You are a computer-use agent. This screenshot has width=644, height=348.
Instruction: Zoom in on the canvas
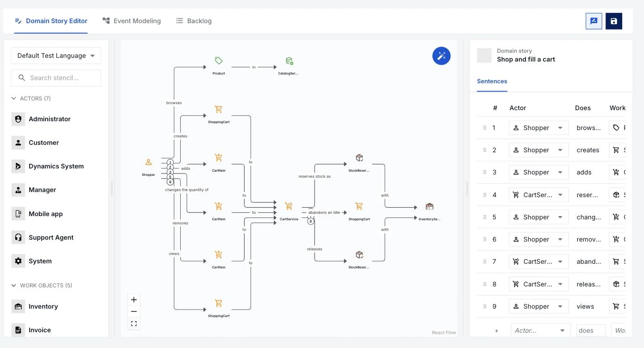tap(134, 300)
